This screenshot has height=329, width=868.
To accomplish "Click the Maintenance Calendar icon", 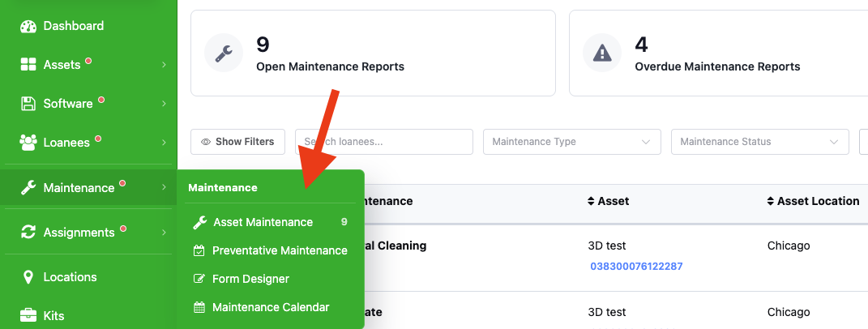I will point(199,307).
